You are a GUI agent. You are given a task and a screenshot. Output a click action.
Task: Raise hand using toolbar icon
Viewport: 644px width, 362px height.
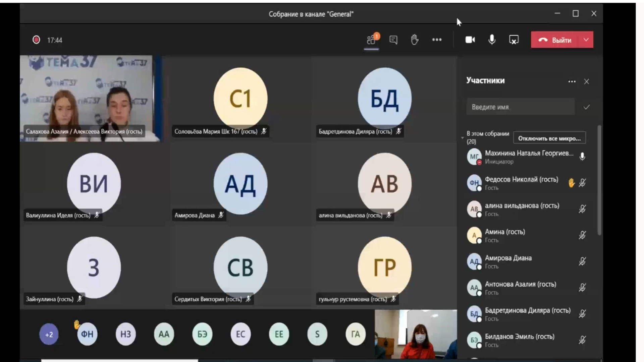415,40
